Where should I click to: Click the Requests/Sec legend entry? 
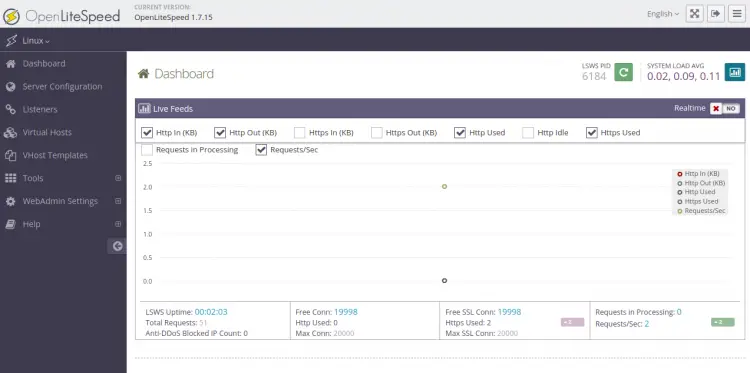(702, 211)
